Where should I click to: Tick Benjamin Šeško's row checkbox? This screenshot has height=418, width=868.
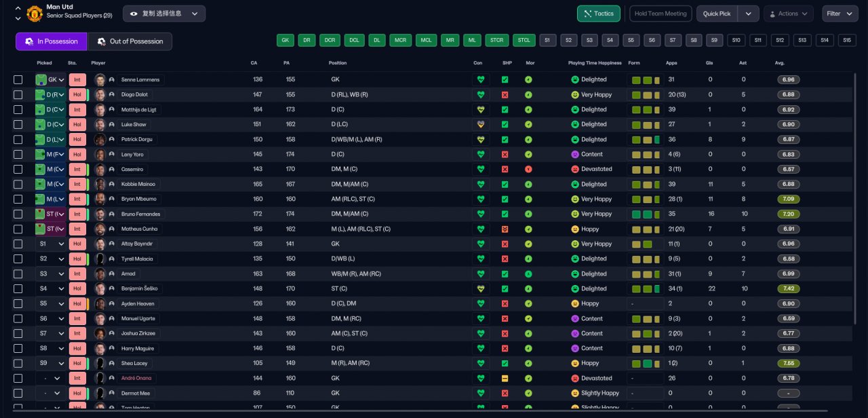18,288
